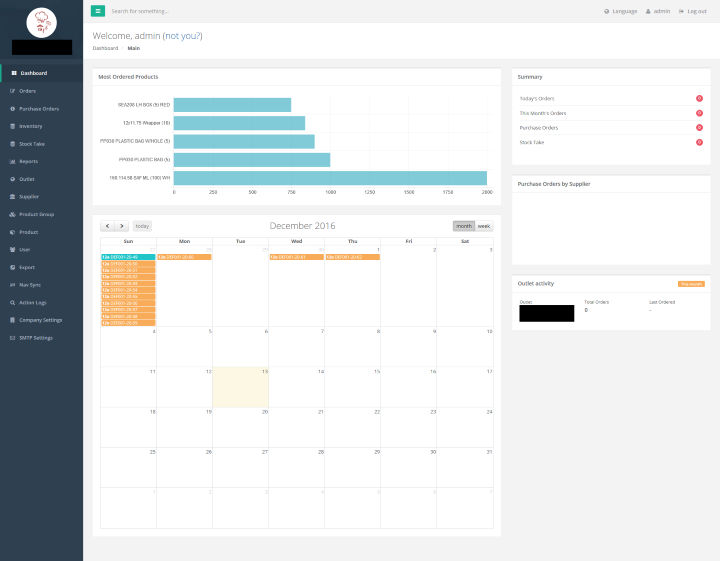Viewport: 720px width, 561px height.
Task: Switch the calendar to week view
Action: coord(484,226)
